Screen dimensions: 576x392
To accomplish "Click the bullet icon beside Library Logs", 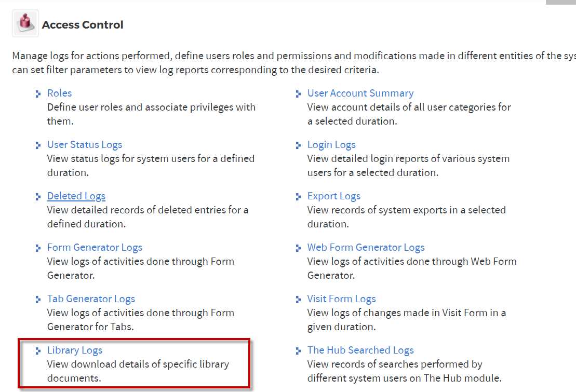I will tap(38, 351).
